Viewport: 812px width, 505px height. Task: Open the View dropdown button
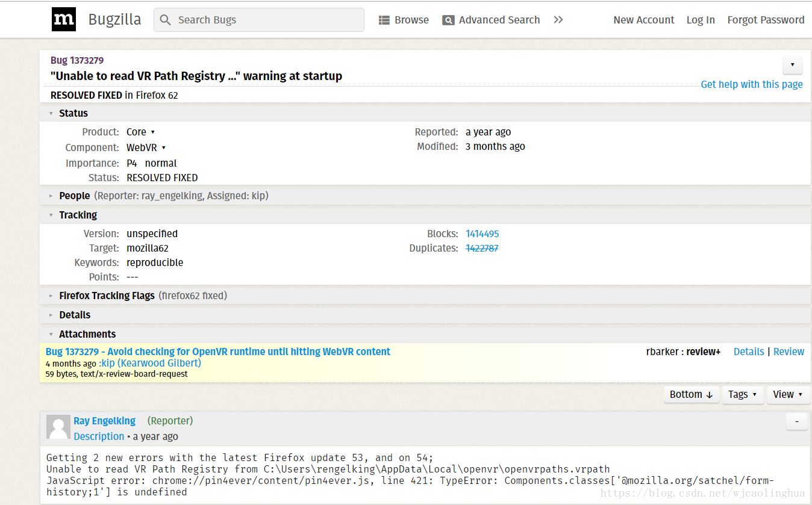tap(789, 394)
